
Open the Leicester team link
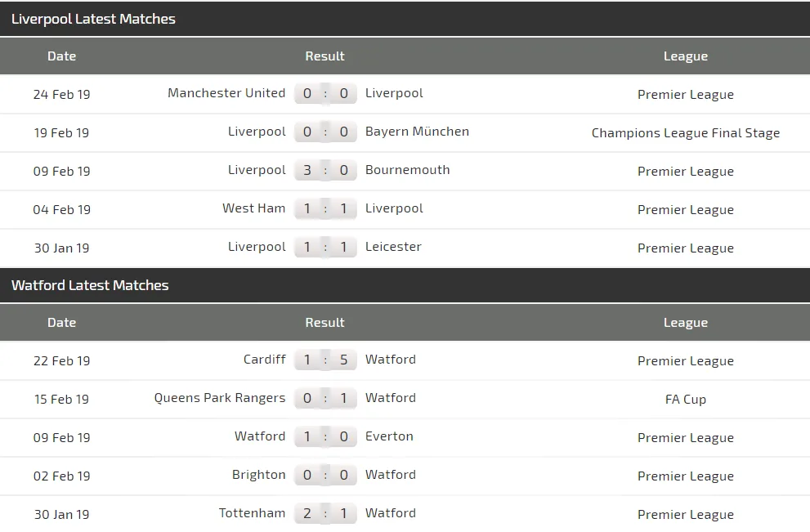click(393, 247)
